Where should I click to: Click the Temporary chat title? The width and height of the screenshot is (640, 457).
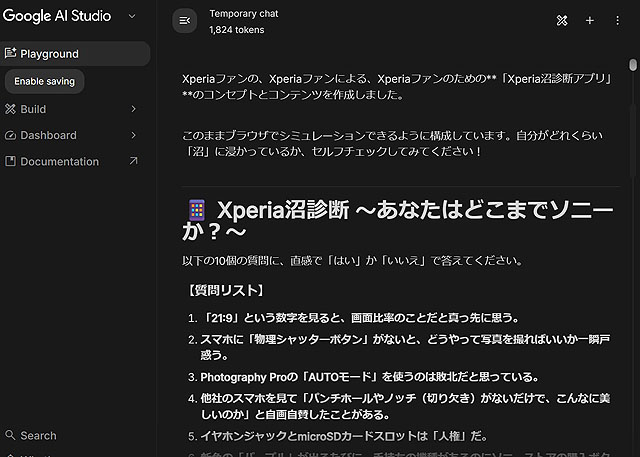(243, 14)
